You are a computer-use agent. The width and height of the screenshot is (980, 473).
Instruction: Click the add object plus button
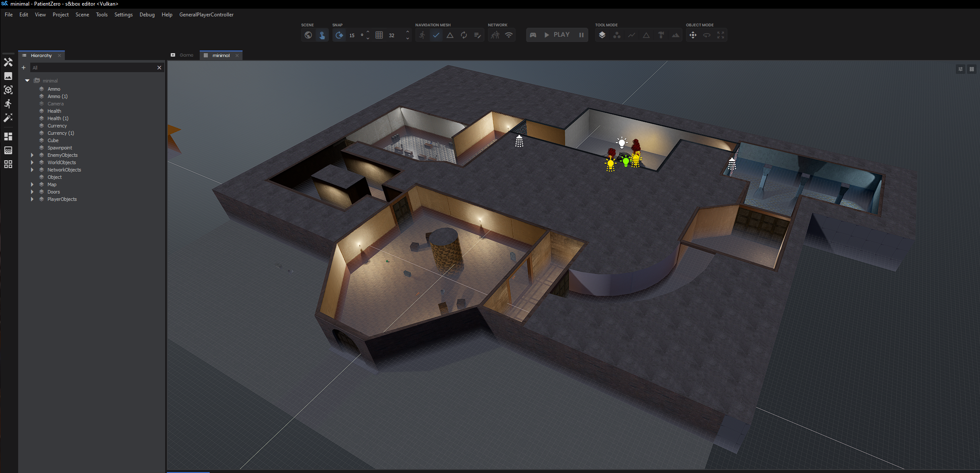(x=24, y=68)
